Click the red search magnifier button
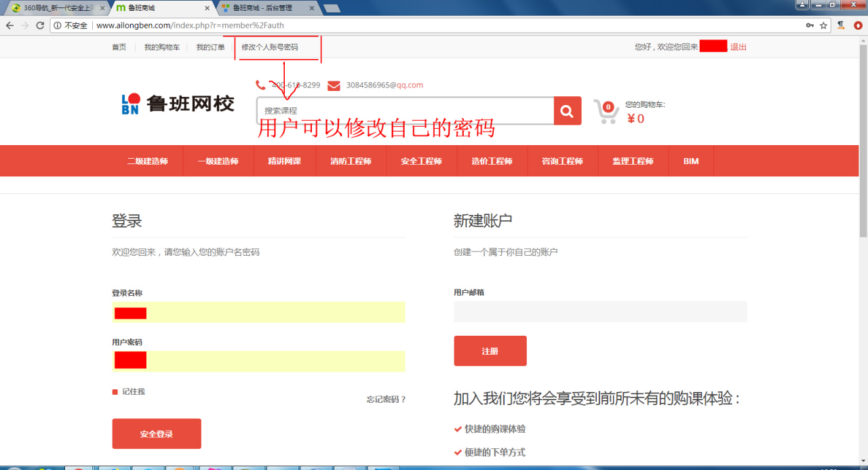 [567, 111]
